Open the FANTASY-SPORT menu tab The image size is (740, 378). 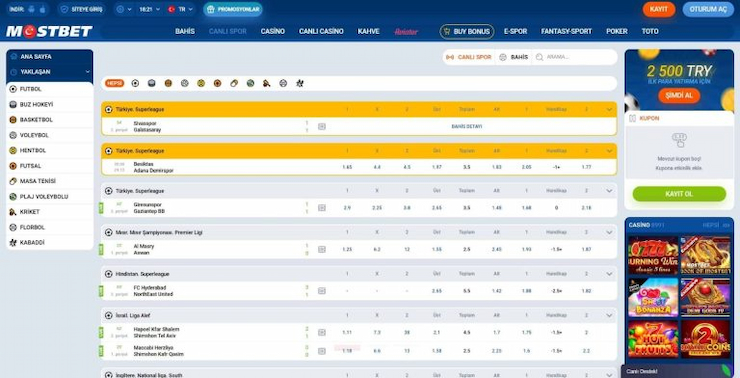[x=566, y=31]
